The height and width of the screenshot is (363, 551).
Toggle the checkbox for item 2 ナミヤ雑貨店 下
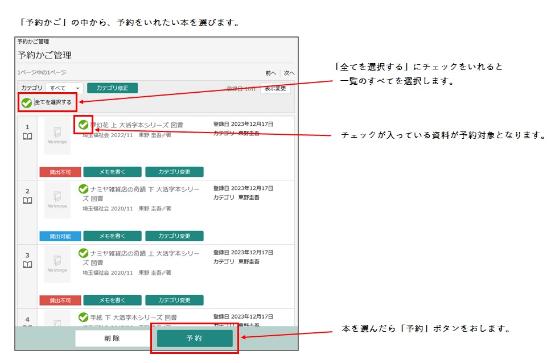(x=83, y=189)
